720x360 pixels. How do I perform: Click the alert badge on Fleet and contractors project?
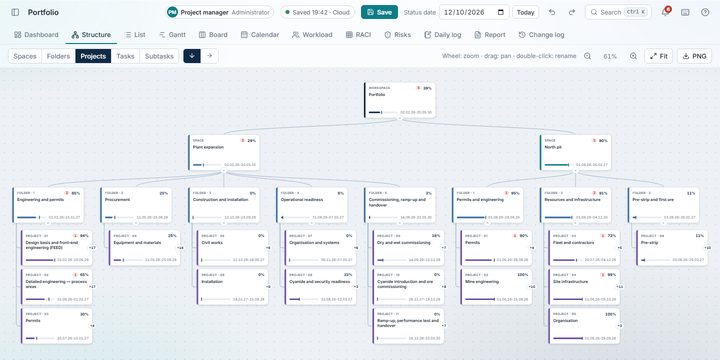pos(602,236)
